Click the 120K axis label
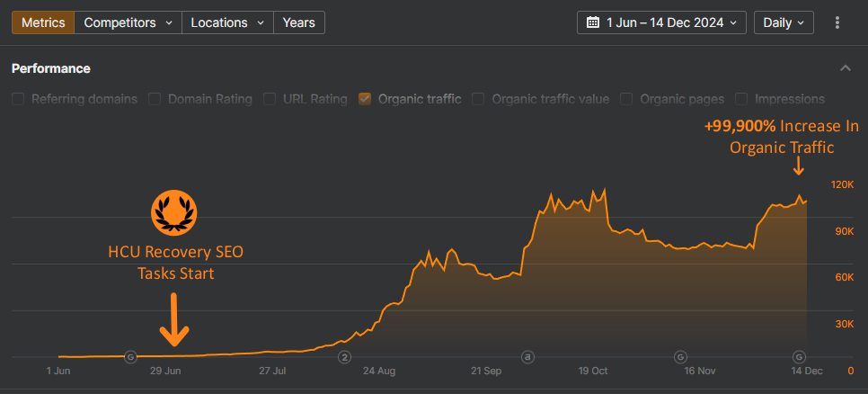Screen dimensions: 868x394 pos(843,184)
